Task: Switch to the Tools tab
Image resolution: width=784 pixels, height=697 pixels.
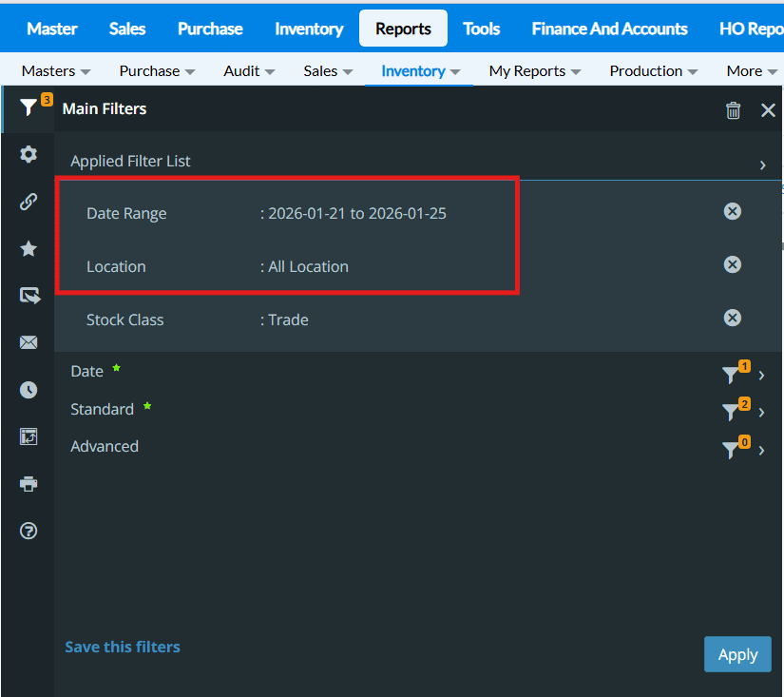Action: pyautogui.click(x=481, y=29)
